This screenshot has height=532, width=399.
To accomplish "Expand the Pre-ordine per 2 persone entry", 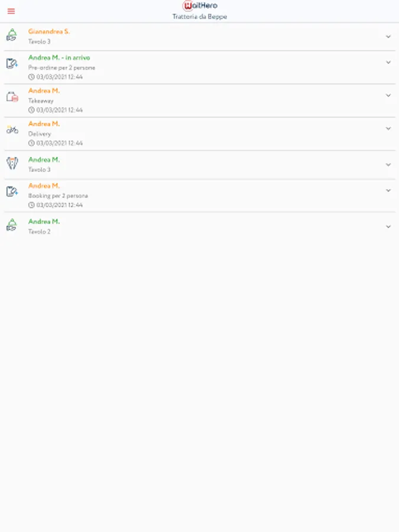I will tap(388, 63).
